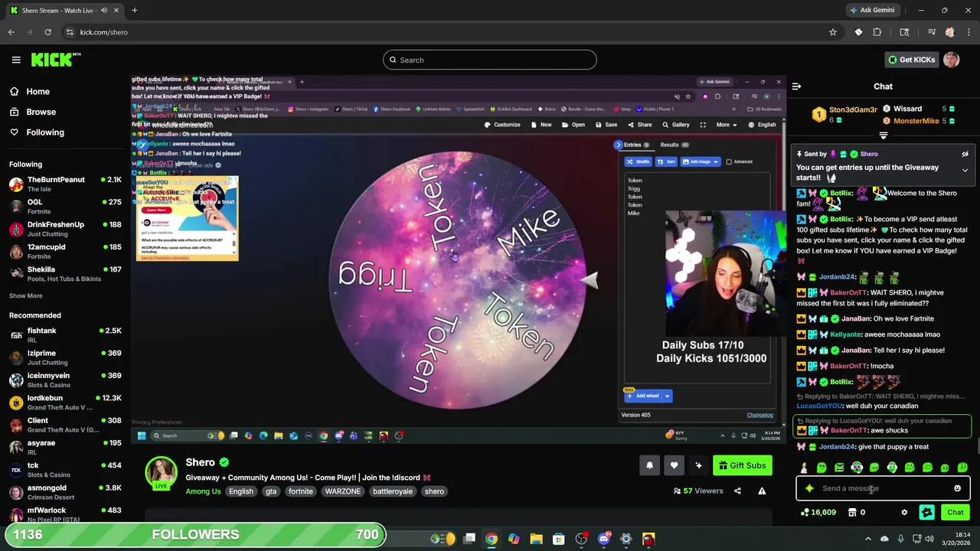Mute the Shero Stream browser tab
980x551 pixels.
(104, 11)
